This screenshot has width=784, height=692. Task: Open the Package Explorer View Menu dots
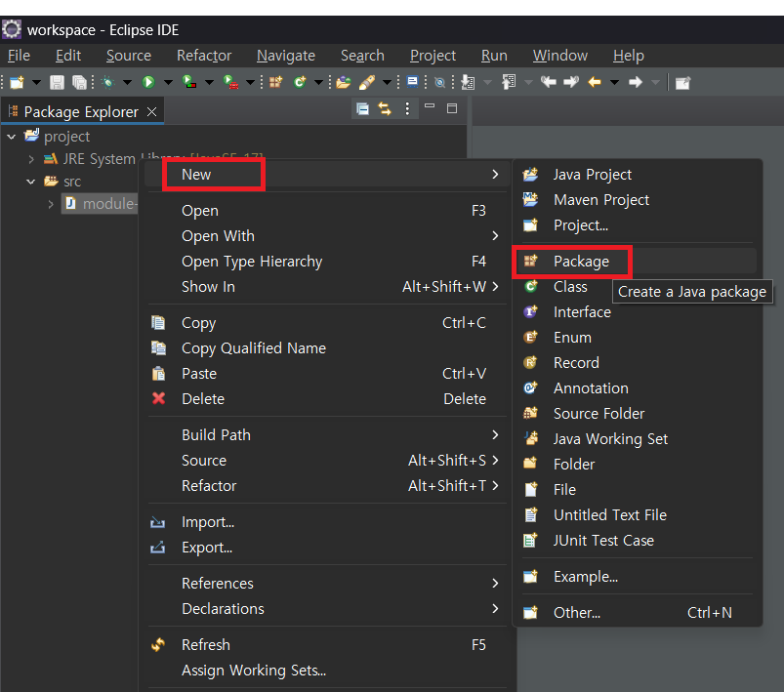pyautogui.click(x=407, y=108)
